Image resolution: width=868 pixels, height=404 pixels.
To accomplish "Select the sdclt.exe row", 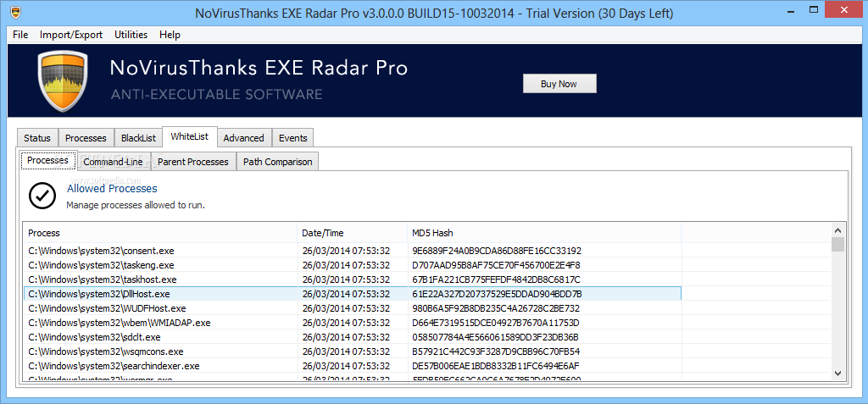I will point(352,337).
